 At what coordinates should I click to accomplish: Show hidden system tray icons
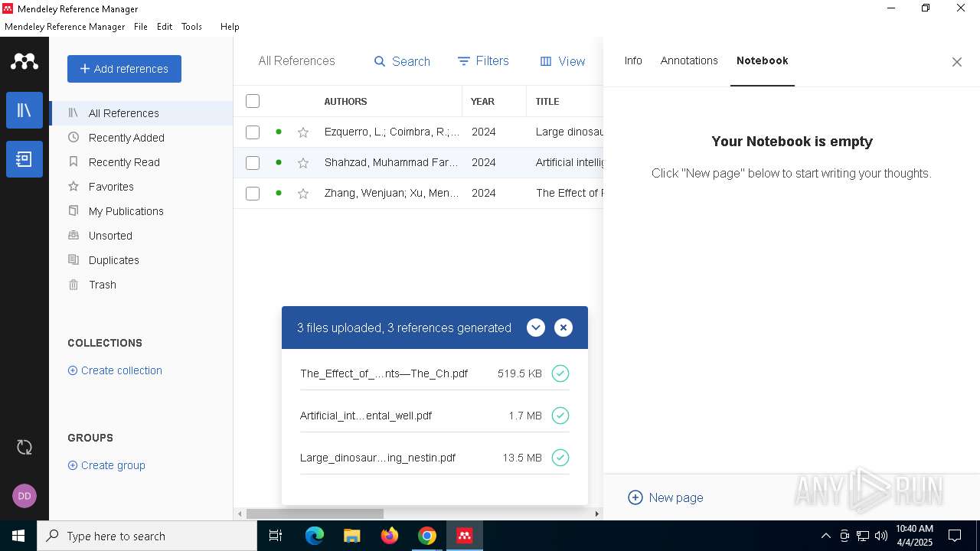click(825, 536)
